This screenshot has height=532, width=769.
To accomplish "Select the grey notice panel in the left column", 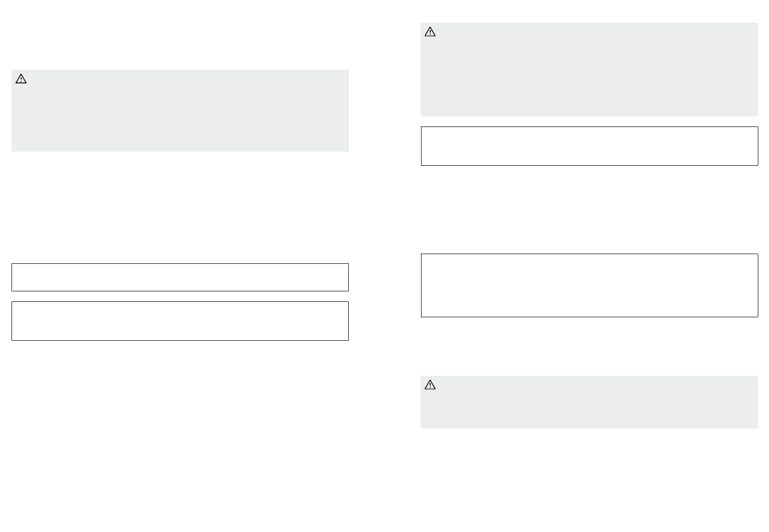I will [180, 110].
